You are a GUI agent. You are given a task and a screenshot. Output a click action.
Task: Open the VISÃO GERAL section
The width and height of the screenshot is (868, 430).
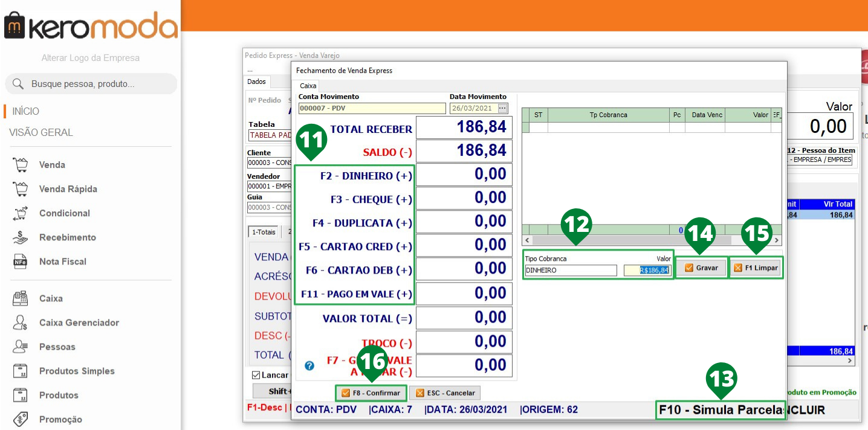point(41,132)
